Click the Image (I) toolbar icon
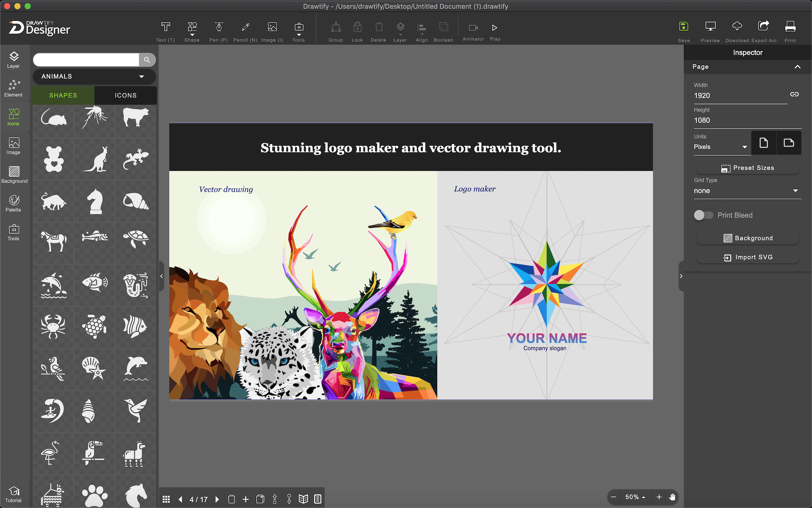Screen dimensions: 812x508 [272, 32]
